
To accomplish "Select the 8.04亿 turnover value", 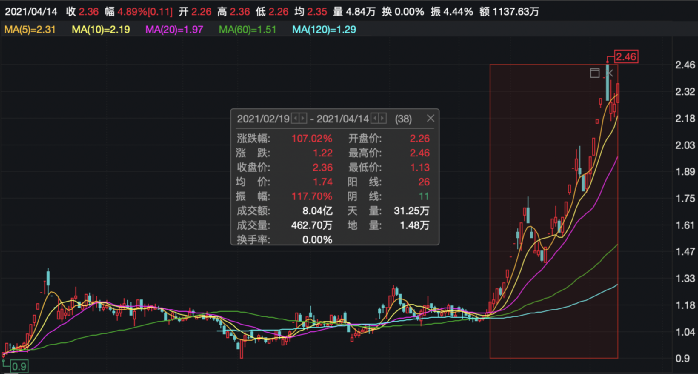I will (316, 211).
